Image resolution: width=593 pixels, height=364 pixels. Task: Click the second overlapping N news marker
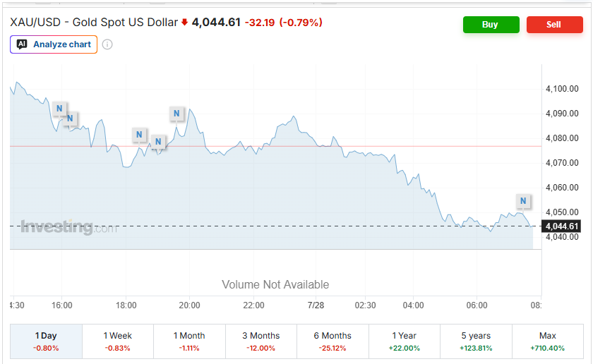(x=71, y=119)
